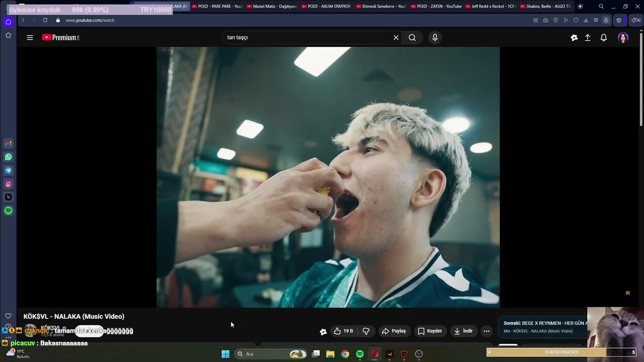Share the video via Paylaş
This screenshot has height=362, width=644.
click(x=393, y=331)
